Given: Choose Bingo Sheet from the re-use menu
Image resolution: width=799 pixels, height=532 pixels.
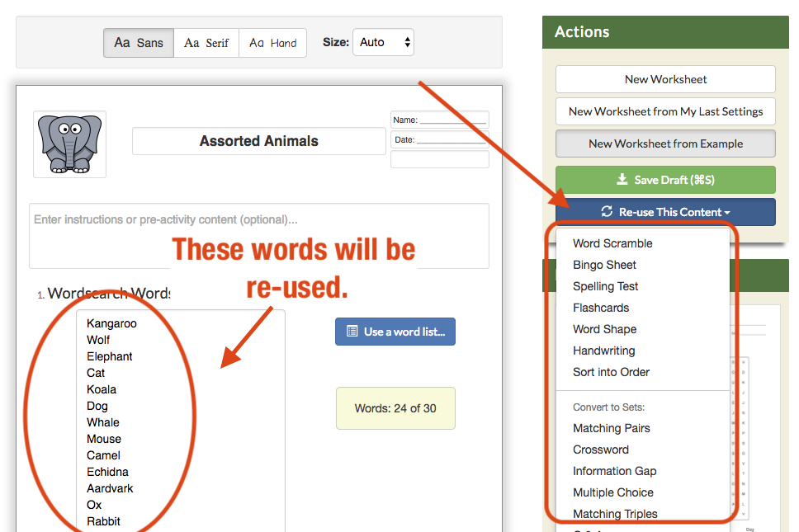Looking at the screenshot, I should point(604,265).
